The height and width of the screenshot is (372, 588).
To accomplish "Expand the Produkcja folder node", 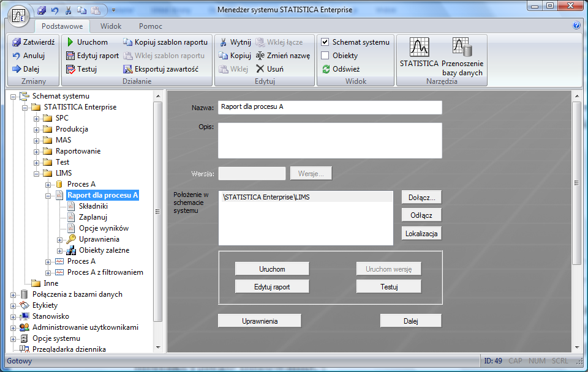I will 36,130.
